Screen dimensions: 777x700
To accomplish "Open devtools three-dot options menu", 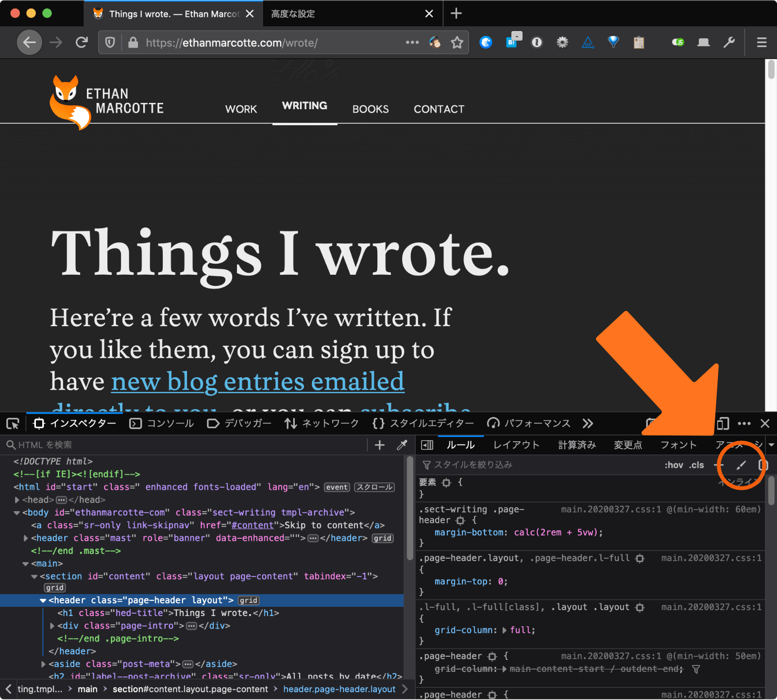I will 744,423.
